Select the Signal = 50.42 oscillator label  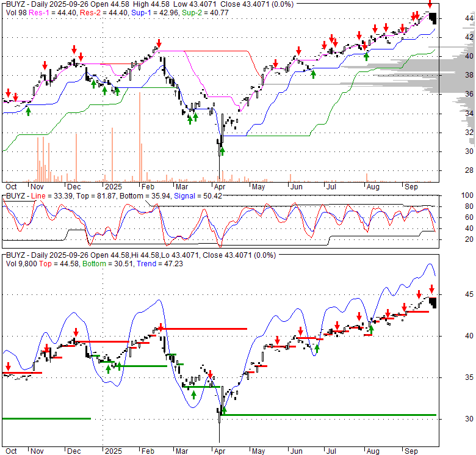[x=198, y=196]
